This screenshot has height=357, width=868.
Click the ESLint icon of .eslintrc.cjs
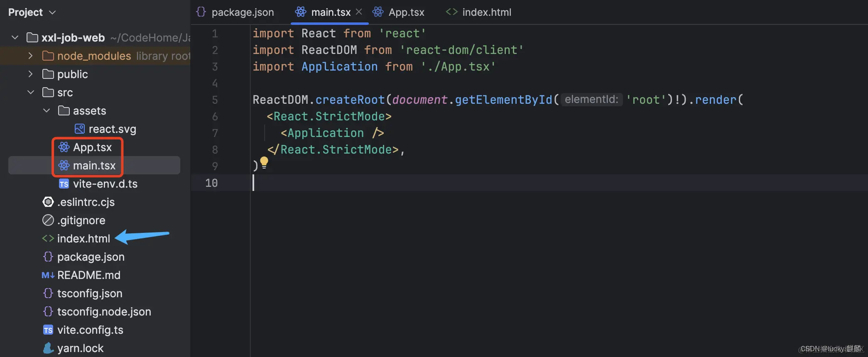[48, 202]
